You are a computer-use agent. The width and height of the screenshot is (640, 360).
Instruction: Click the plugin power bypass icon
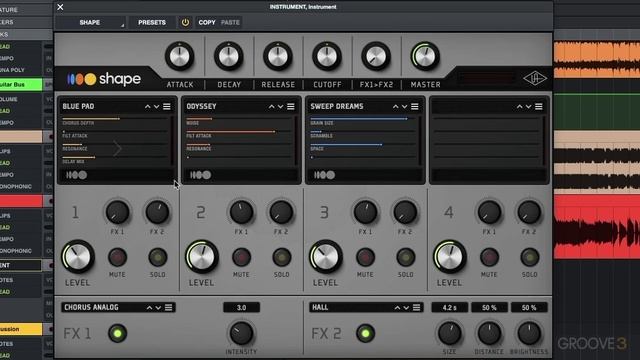(x=185, y=22)
